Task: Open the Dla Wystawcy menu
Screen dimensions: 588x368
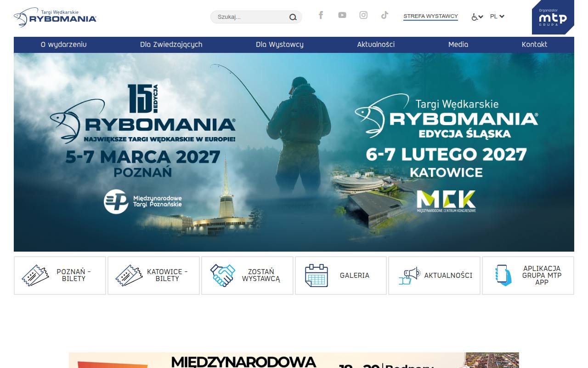Action: [x=280, y=45]
